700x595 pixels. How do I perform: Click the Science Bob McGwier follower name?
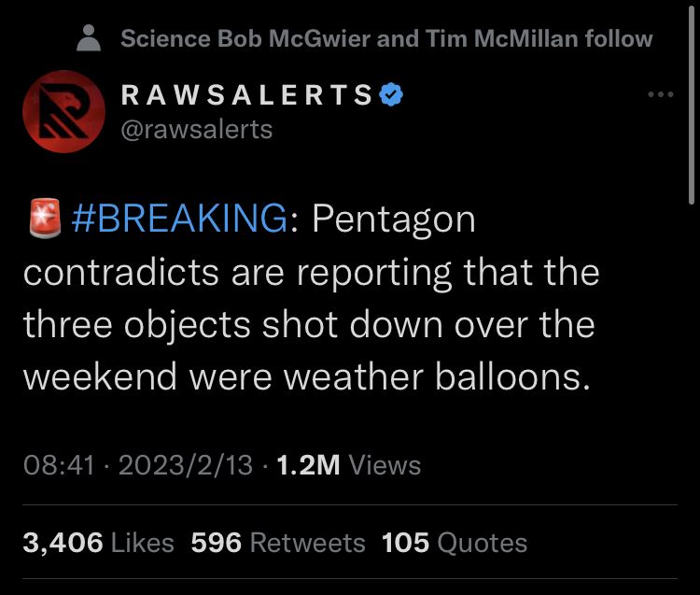(247, 38)
